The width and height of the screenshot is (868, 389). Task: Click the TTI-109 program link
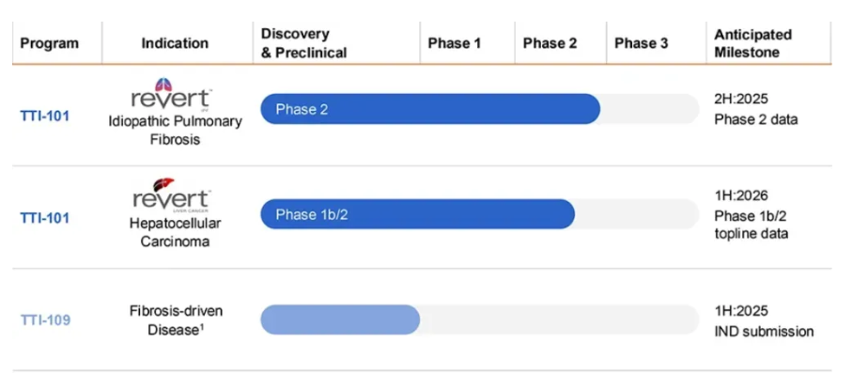coord(45,319)
